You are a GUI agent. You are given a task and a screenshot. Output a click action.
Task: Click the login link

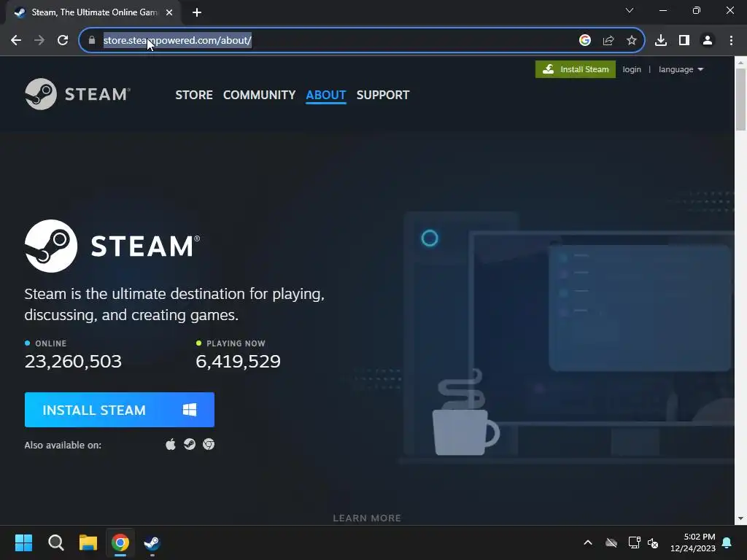tap(632, 69)
